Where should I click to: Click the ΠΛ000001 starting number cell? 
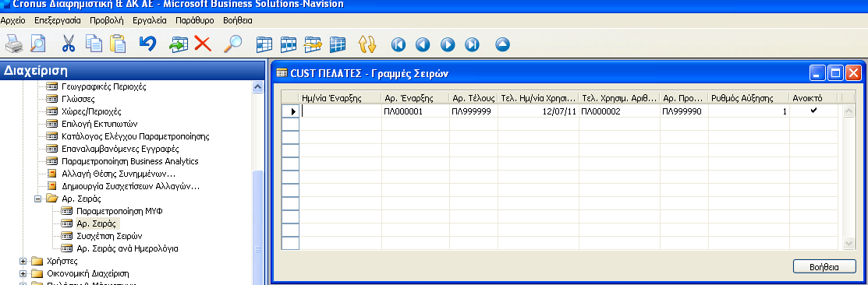415,111
